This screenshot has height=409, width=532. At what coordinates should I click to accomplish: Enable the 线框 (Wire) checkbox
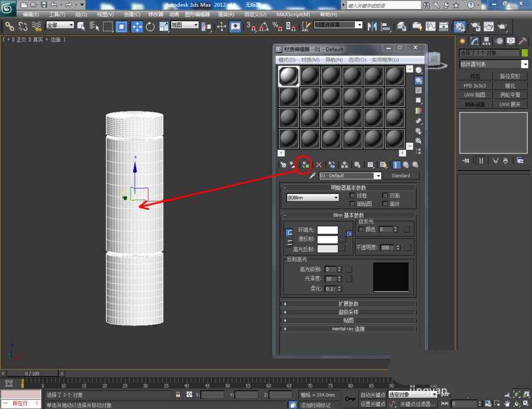click(352, 196)
